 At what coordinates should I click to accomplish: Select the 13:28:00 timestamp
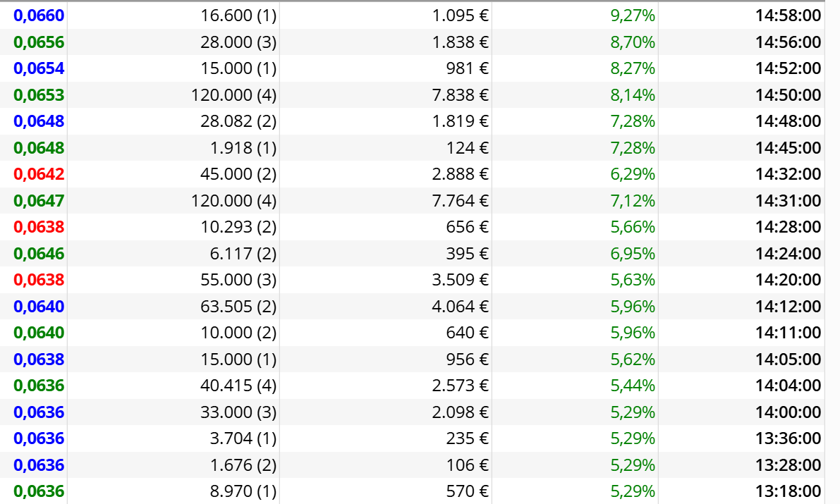coord(788,465)
